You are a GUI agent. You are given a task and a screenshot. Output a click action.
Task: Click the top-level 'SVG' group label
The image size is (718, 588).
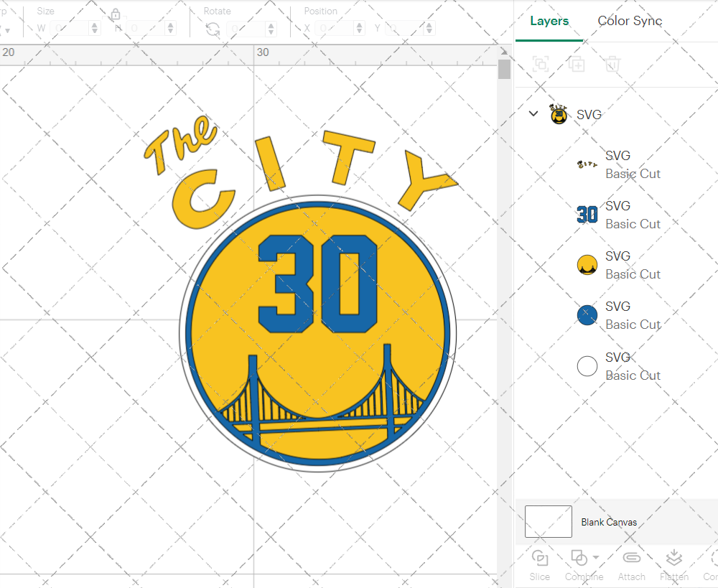point(589,114)
